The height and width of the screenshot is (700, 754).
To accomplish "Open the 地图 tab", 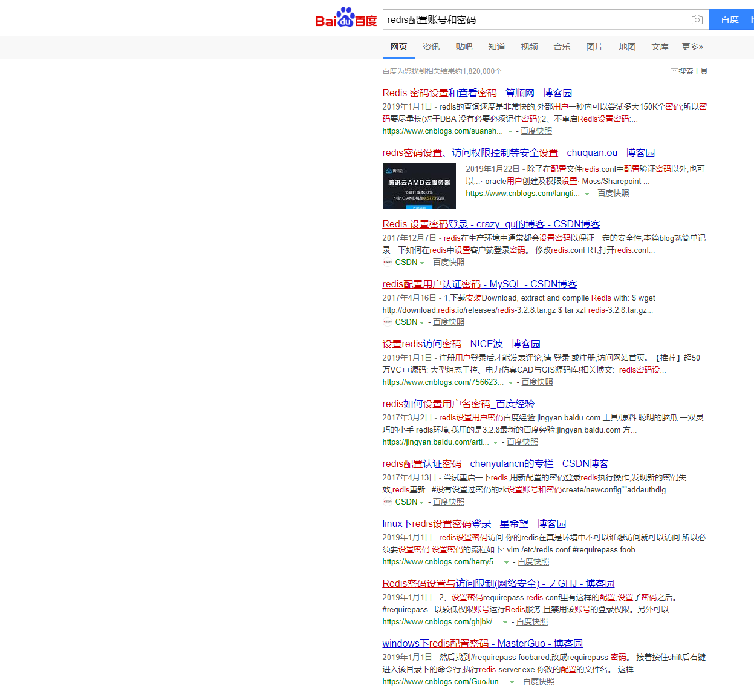I will coord(627,47).
